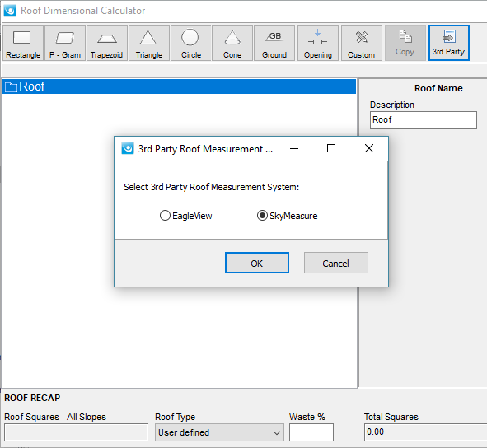Click the Total Squares field
This screenshot has height=448, width=487.
[x=425, y=432]
